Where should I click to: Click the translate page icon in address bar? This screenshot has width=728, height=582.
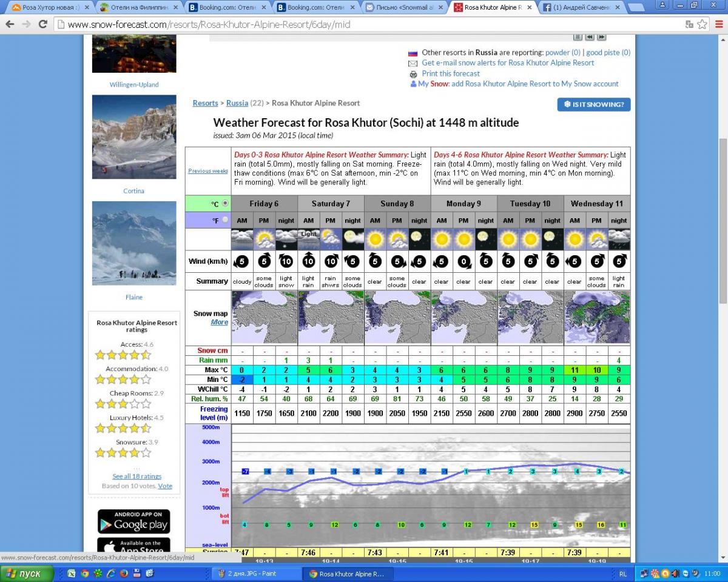coord(690,24)
